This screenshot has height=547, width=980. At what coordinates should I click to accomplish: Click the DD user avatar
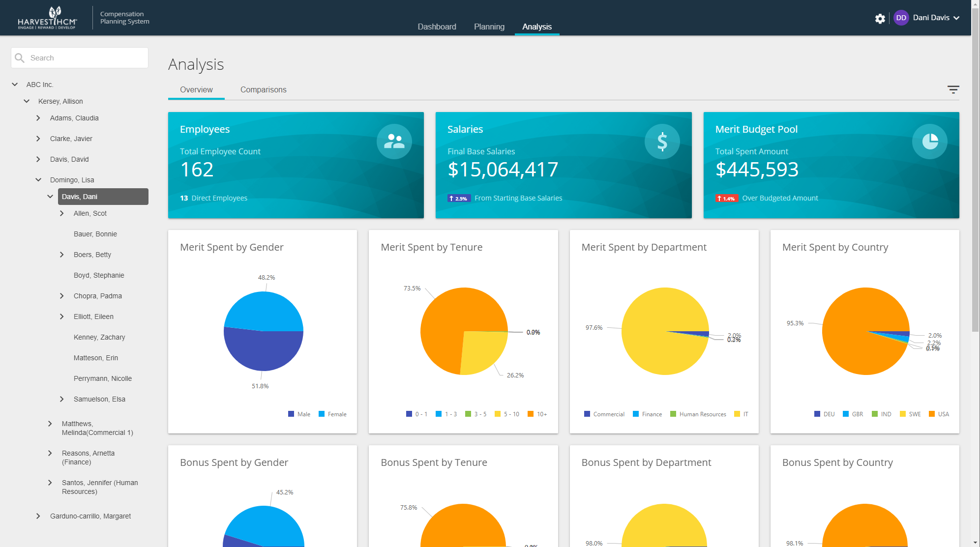coord(901,18)
